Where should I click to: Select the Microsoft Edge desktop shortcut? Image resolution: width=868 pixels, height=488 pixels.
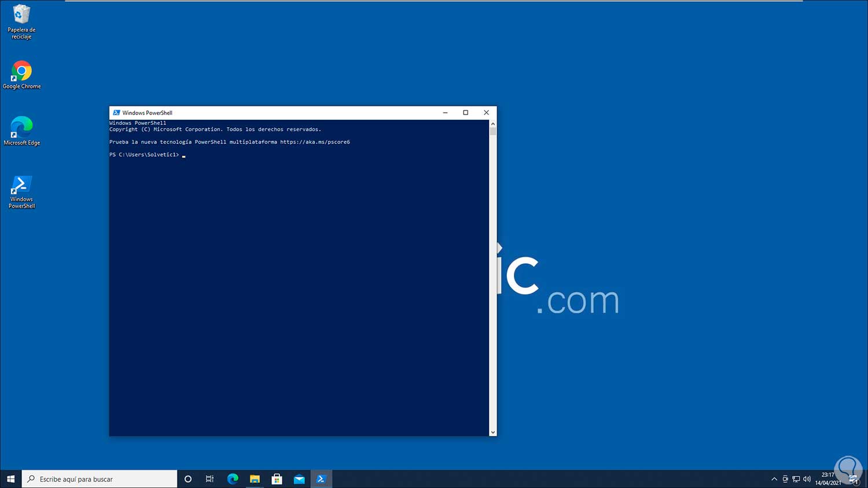coord(21,131)
